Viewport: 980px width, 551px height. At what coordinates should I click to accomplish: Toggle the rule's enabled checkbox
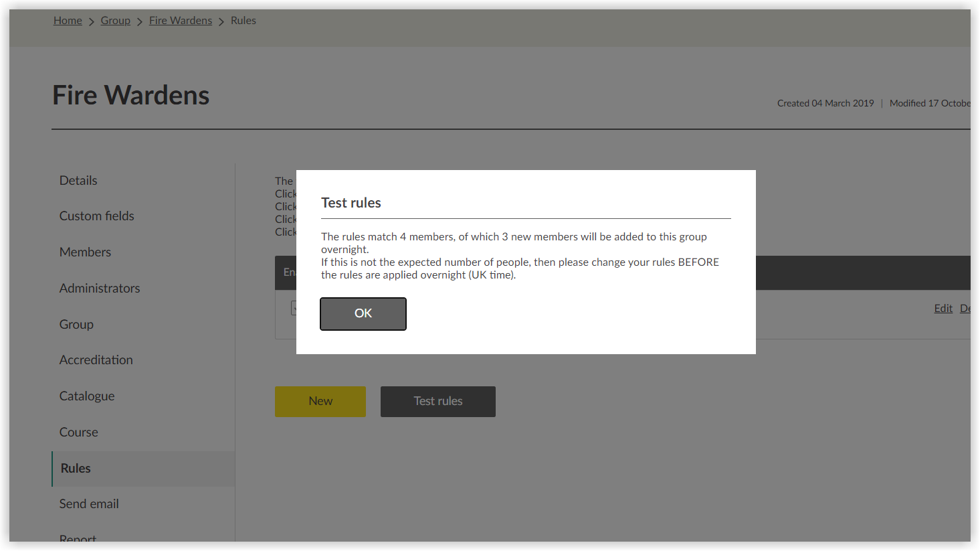point(296,308)
